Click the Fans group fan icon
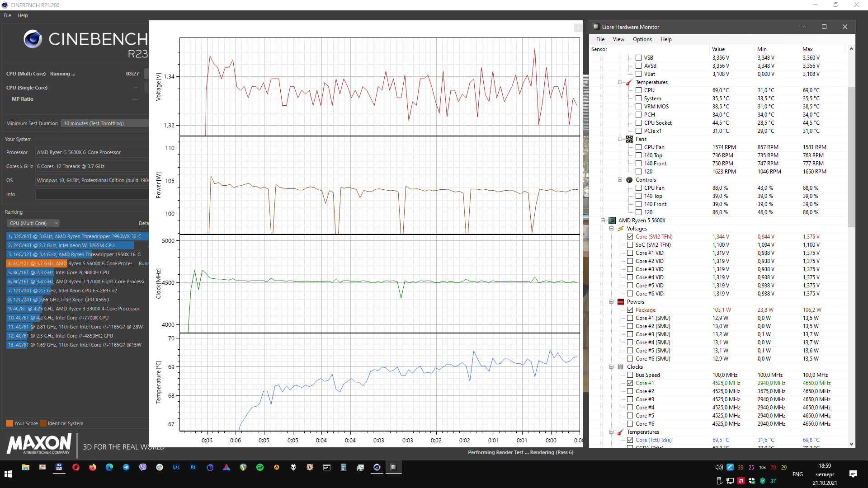868x488 pixels. (629, 139)
